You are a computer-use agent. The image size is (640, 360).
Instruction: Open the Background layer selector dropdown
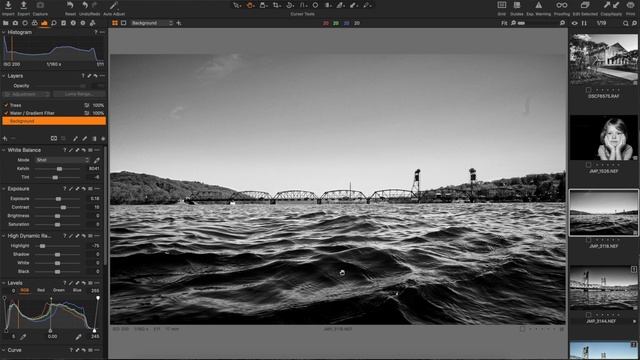[151, 23]
